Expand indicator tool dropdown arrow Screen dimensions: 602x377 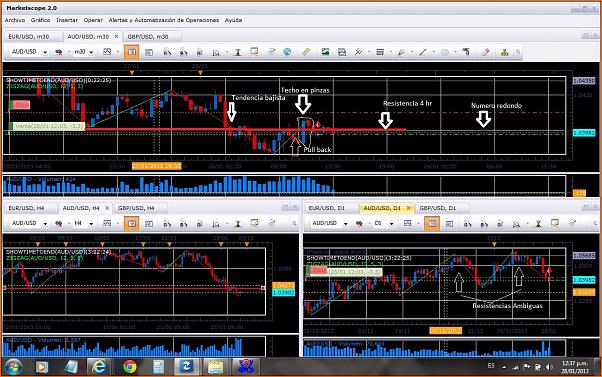[369, 52]
